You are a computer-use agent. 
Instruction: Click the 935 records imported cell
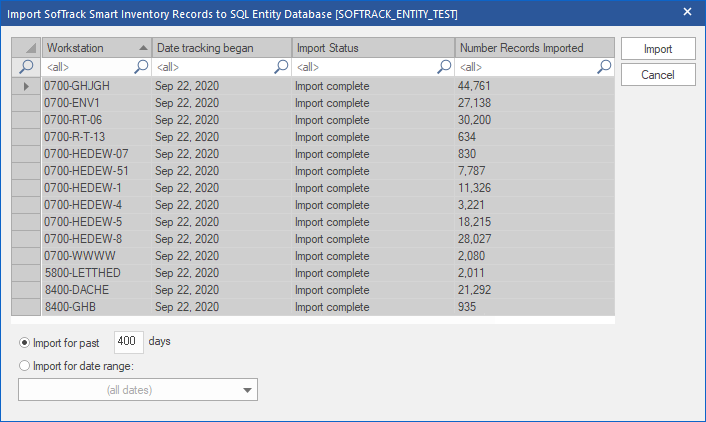point(534,307)
